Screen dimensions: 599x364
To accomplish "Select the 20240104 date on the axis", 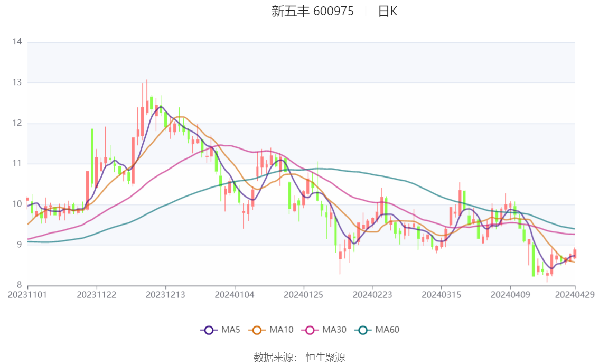I will [235, 295].
